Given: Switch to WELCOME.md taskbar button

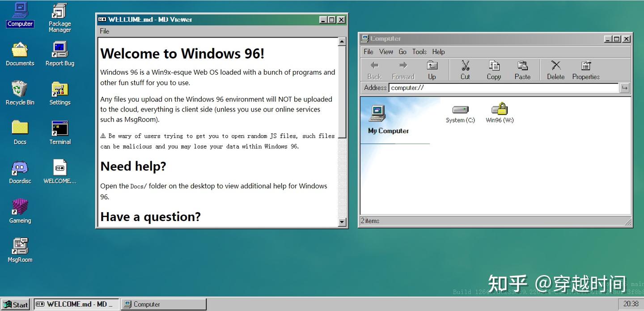Looking at the screenshot, I should point(76,304).
